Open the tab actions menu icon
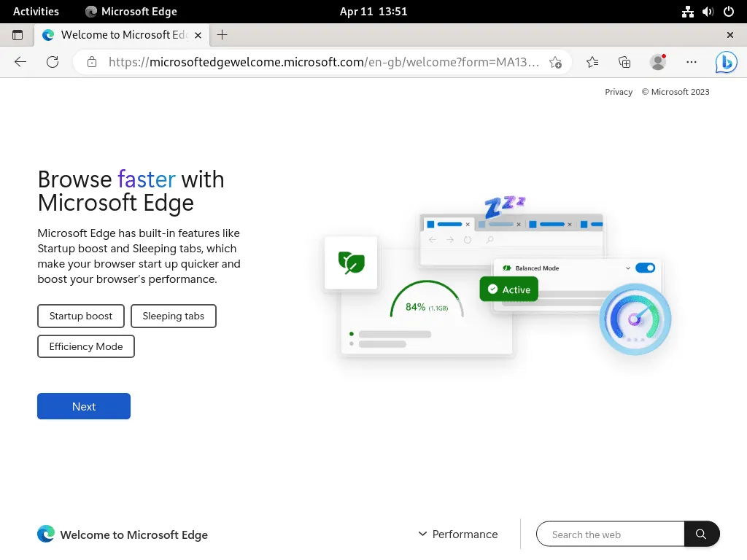Viewport: 747px width, 560px height. click(18, 34)
